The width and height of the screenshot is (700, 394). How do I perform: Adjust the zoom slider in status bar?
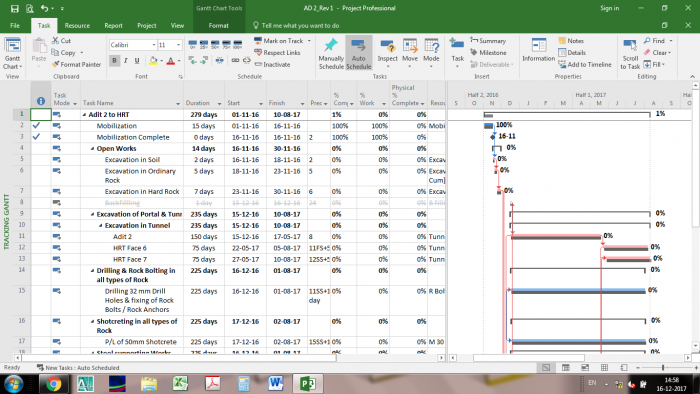[x=663, y=368]
